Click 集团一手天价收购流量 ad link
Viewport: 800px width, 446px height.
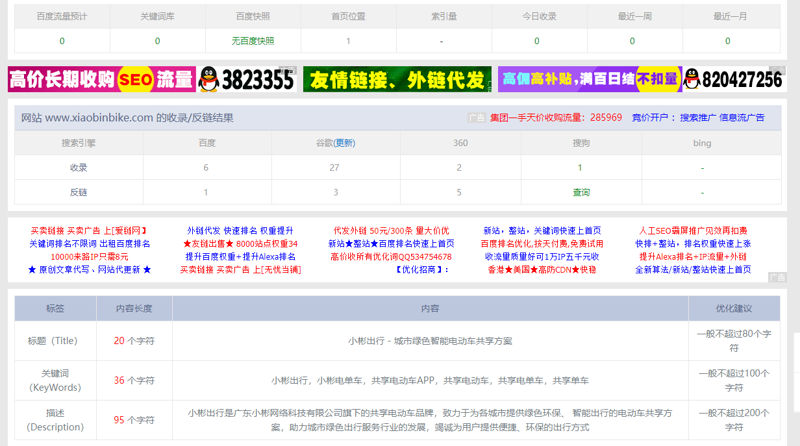(x=556, y=117)
